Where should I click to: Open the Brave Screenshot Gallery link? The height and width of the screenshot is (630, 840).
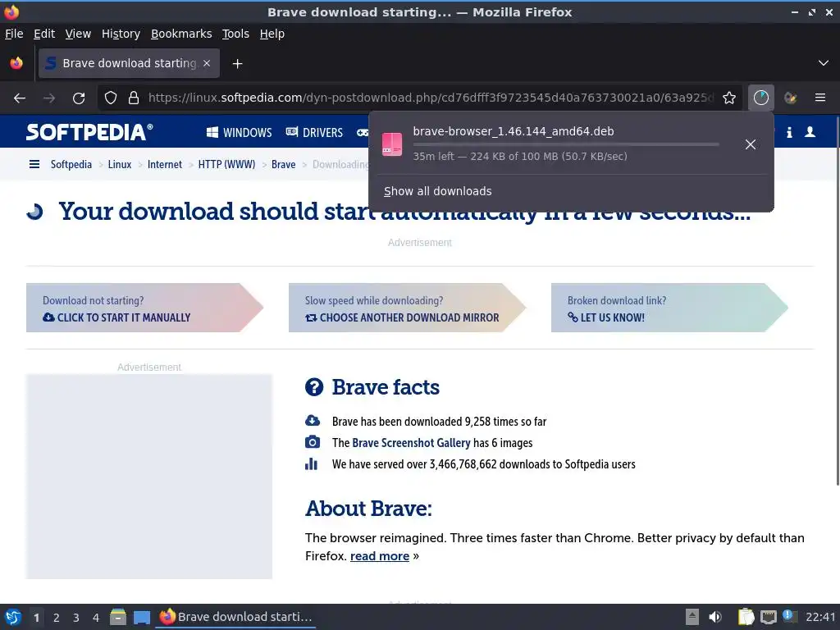(x=411, y=443)
